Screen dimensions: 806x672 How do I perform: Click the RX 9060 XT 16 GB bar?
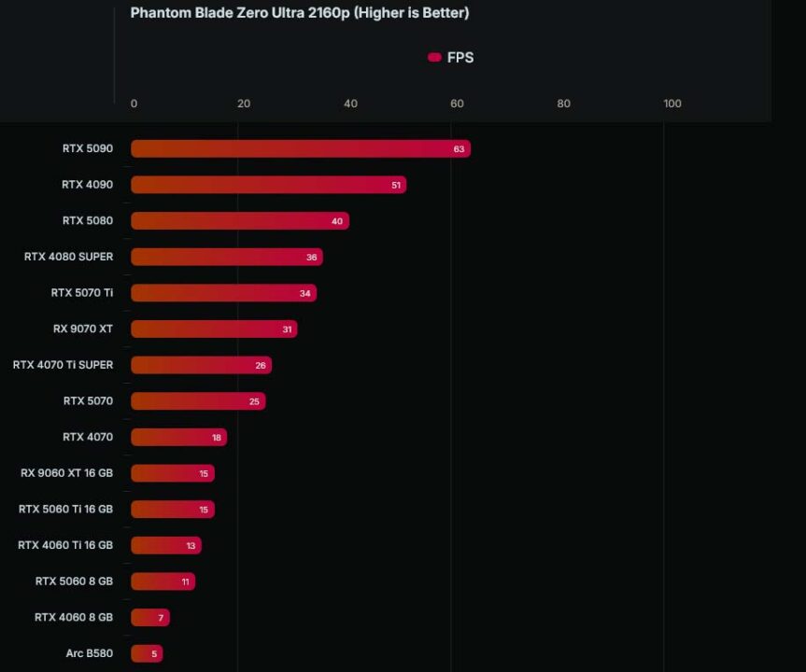tap(173, 473)
